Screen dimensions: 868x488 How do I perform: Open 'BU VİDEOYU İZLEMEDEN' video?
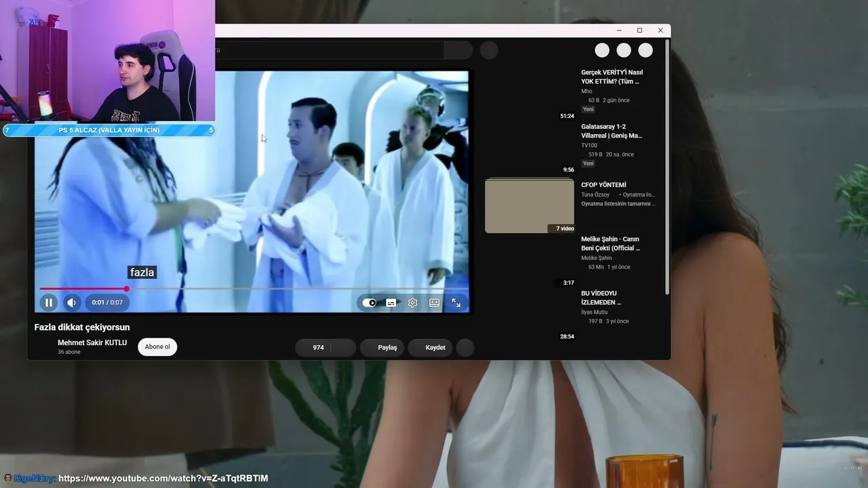tap(601, 298)
